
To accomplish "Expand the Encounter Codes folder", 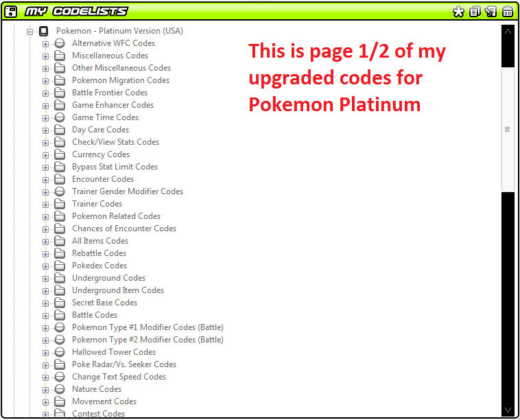I will pyautogui.click(x=45, y=180).
